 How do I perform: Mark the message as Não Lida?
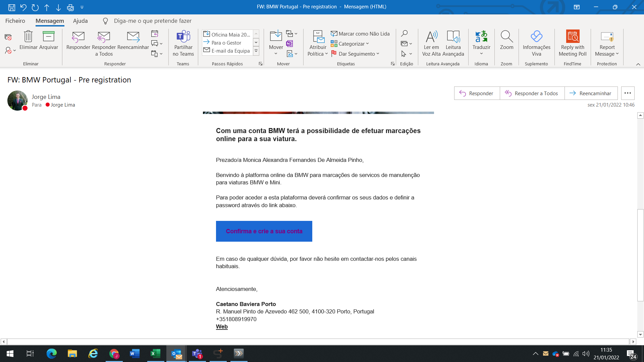click(x=360, y=34)
